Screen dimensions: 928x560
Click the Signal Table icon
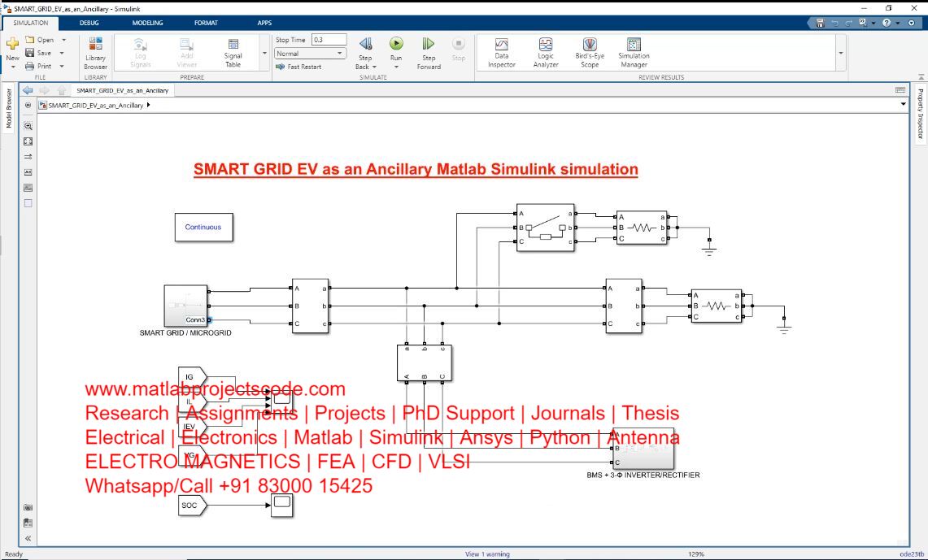pos(233,53)
